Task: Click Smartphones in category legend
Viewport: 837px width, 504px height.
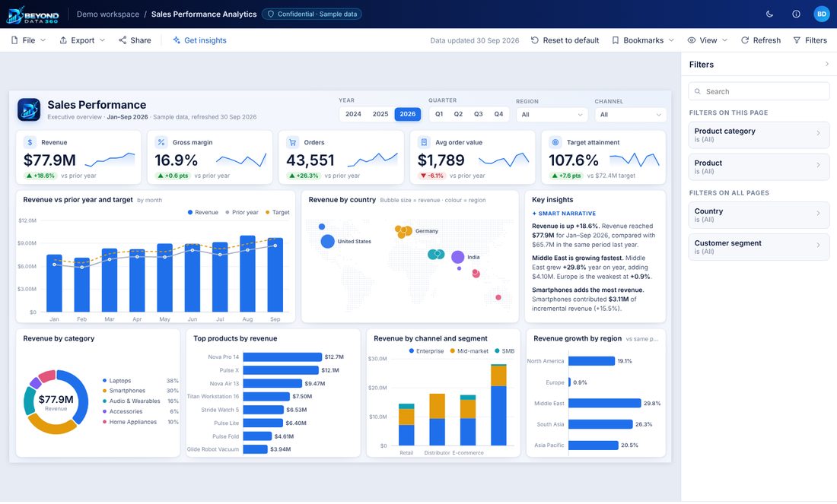Action: click(x=127, y=391)
